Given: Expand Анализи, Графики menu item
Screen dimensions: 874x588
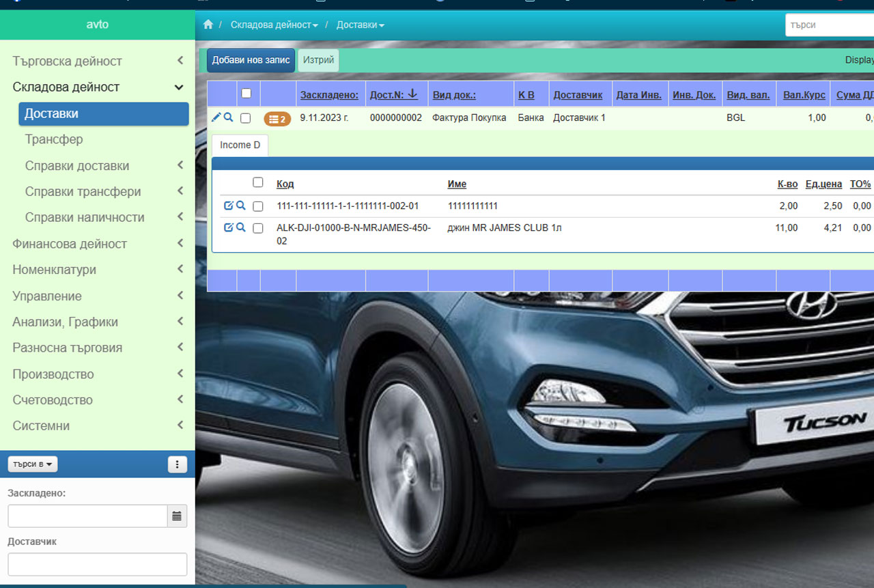Looking at the screenshot, I should click(x=98, y=322).
